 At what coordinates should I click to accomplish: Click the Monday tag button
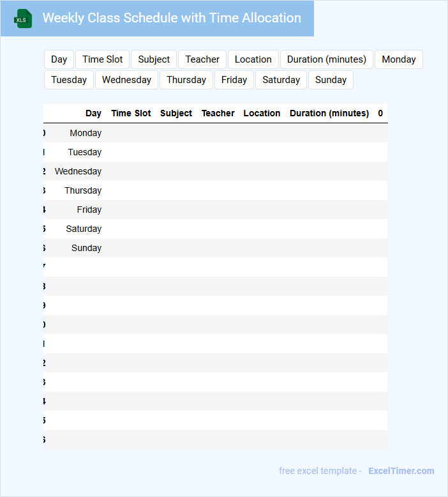pyautogui.click(x=399, y=59)
